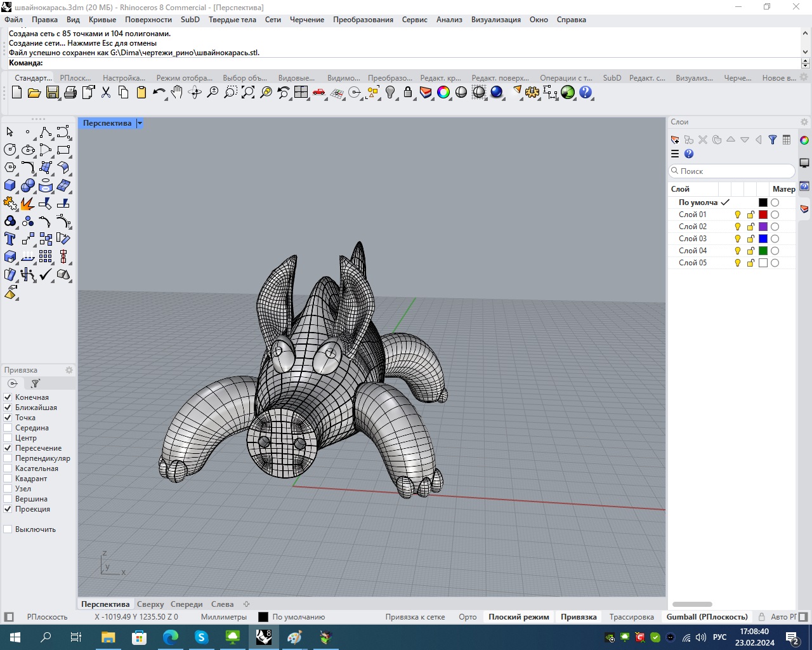Toggle the Выключить snap checkbox
This screenshot has width=812, height=650.
point(8,529)
